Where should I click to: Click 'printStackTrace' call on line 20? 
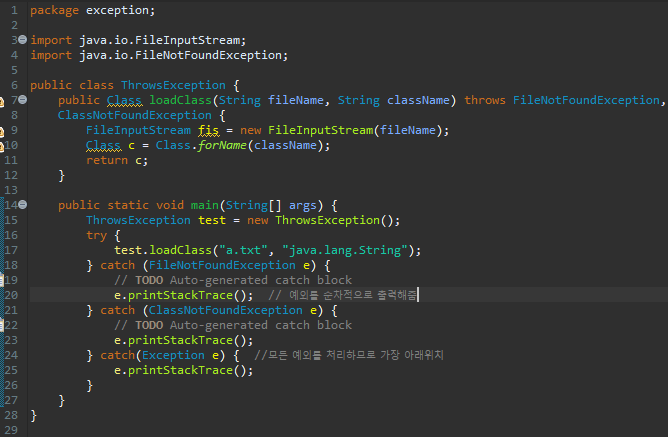180,295
